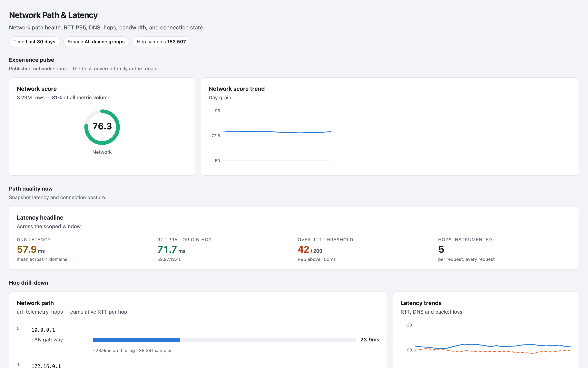Click the 'per request, every request' caption
This screenshot has width=588, height=368.
(466, 259)
